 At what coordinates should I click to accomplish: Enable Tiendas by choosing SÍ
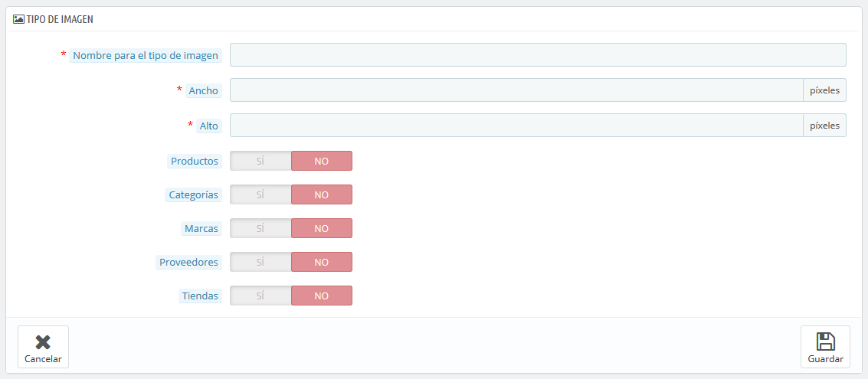[x=260, y=296]
